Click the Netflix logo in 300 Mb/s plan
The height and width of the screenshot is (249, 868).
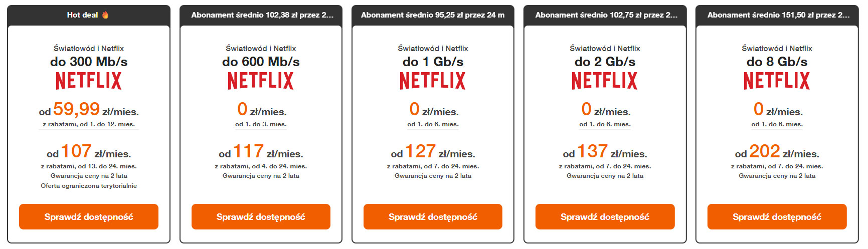coord(89,81)
